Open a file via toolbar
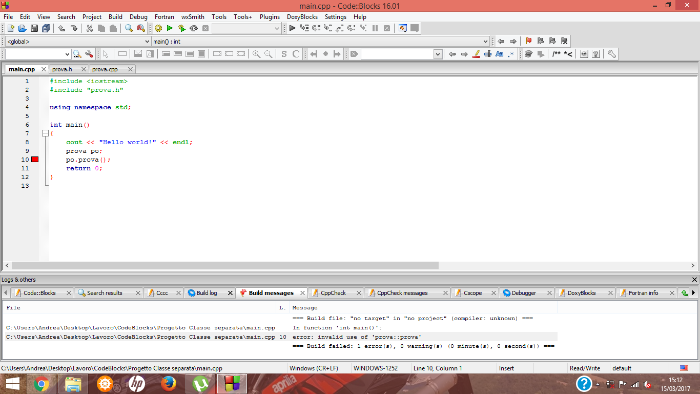 (22, 28)
